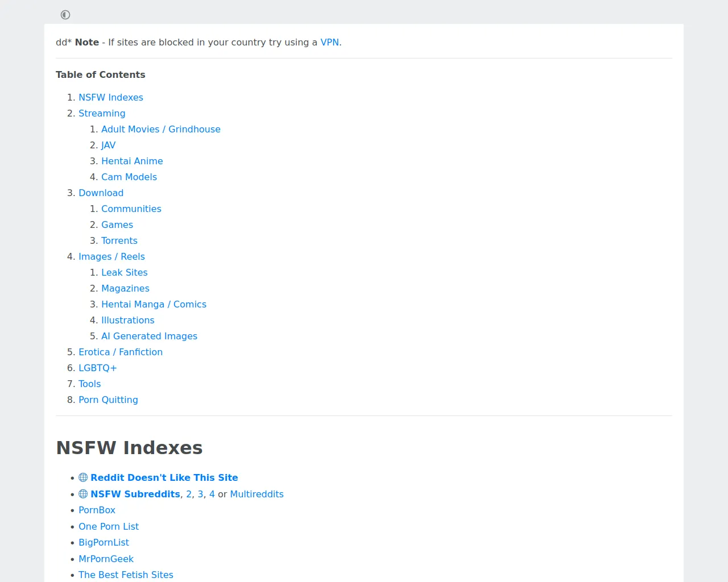The image size is (728, 582).
Task: Click the globe icon beside Reddit Doesn't Like
Action: [83, 477]
